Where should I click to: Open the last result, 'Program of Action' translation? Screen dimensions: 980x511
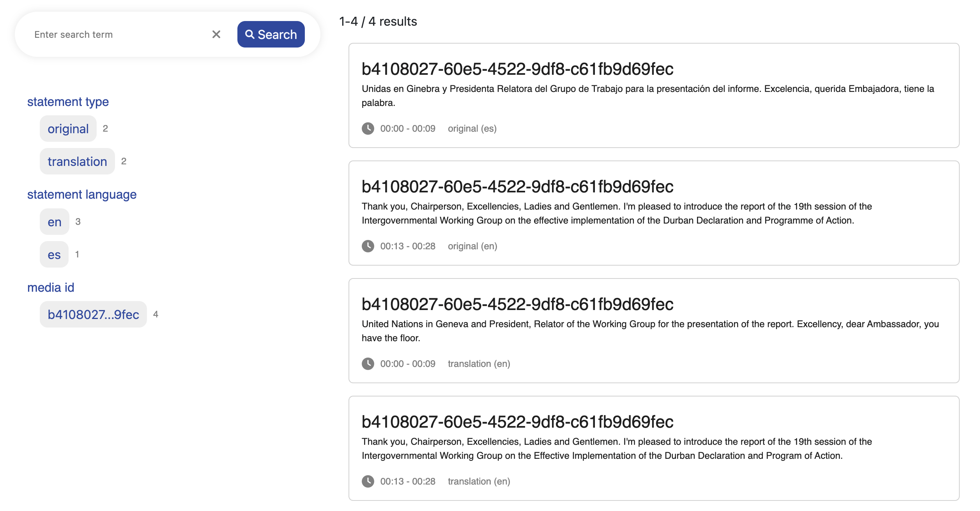[517, 422]
